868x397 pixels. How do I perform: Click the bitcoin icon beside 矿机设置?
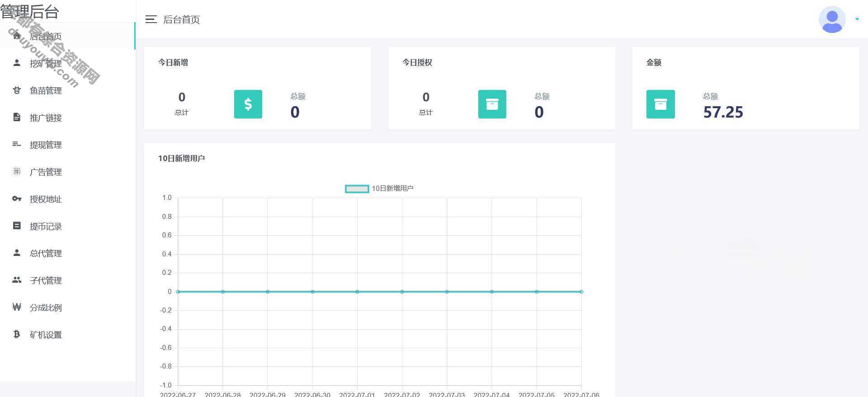click(17, 334)
